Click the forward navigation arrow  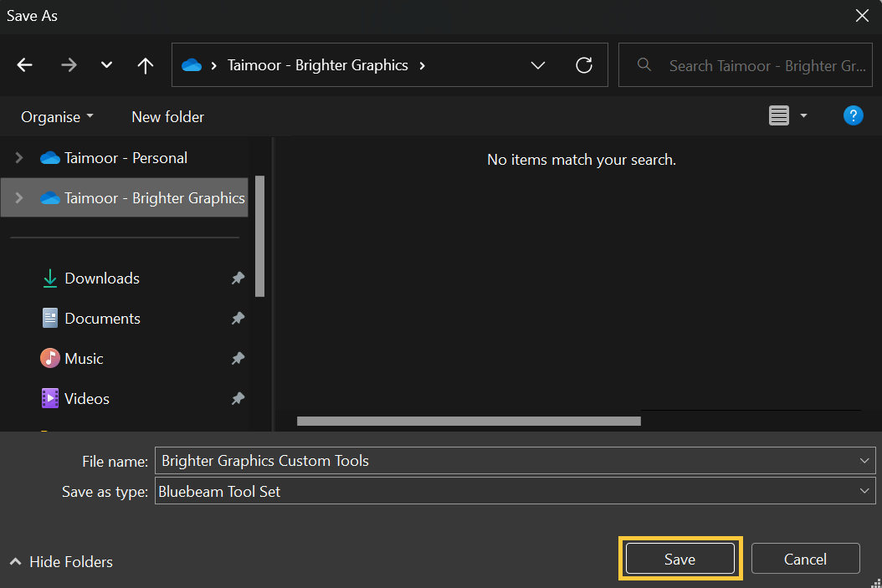(69, 64)
